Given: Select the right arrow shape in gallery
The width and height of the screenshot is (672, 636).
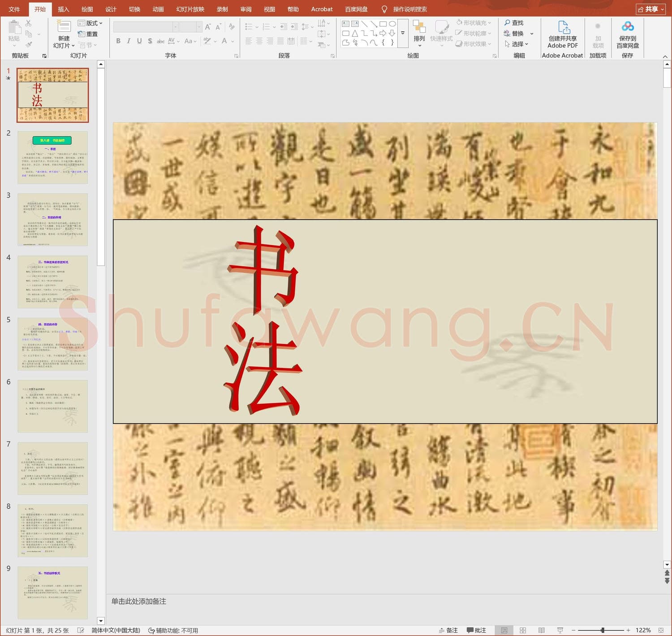Looking at the screenshot, I should (x=383, y=33).
